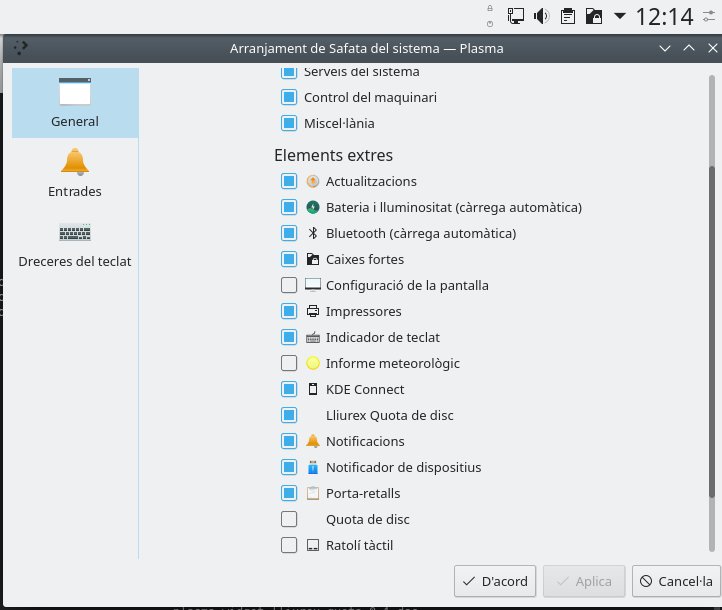Image resolution: width=722 pixels, height=610 pixels.
Task: Click the volume speaker tray icon
Action: (x=542, y=16)
